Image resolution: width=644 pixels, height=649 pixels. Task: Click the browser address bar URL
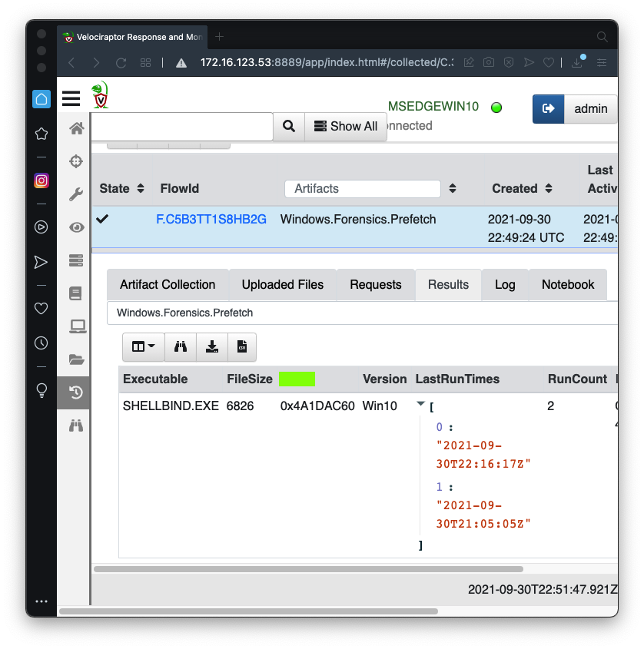coord(327,62)
